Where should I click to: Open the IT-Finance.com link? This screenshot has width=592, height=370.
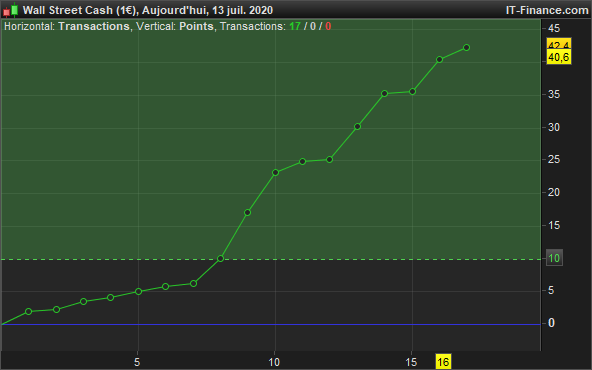(x=547, y=10)
